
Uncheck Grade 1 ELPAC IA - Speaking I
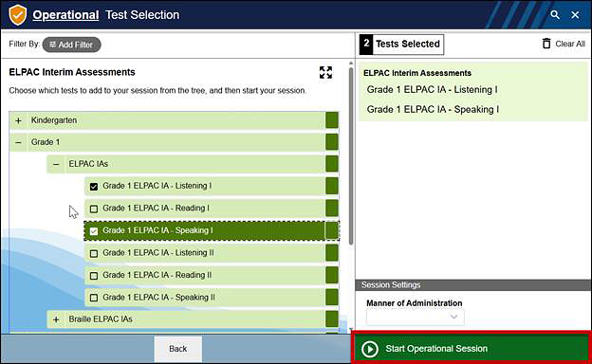pos(94,231)
